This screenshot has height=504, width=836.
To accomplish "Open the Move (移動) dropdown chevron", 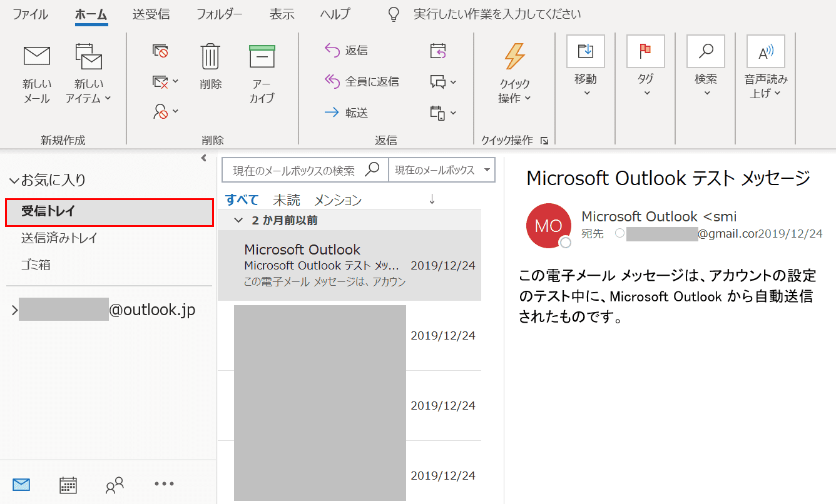I will (587, 93).
